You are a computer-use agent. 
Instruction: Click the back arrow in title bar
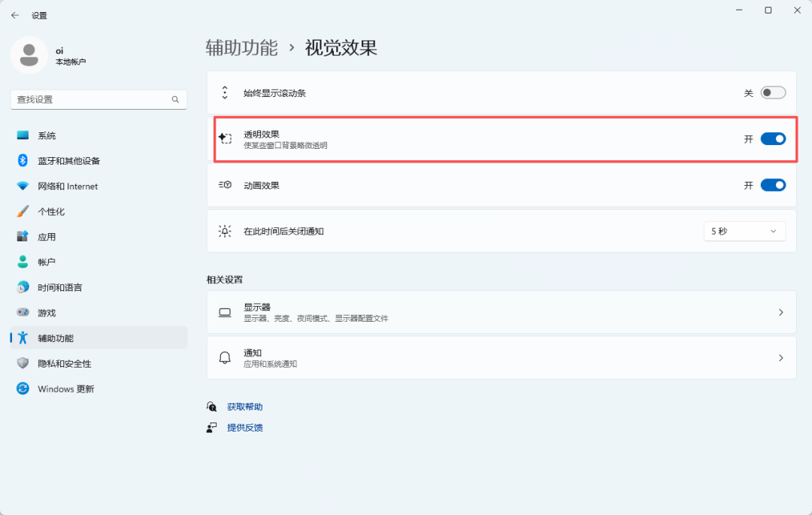(x=15, y=16)
